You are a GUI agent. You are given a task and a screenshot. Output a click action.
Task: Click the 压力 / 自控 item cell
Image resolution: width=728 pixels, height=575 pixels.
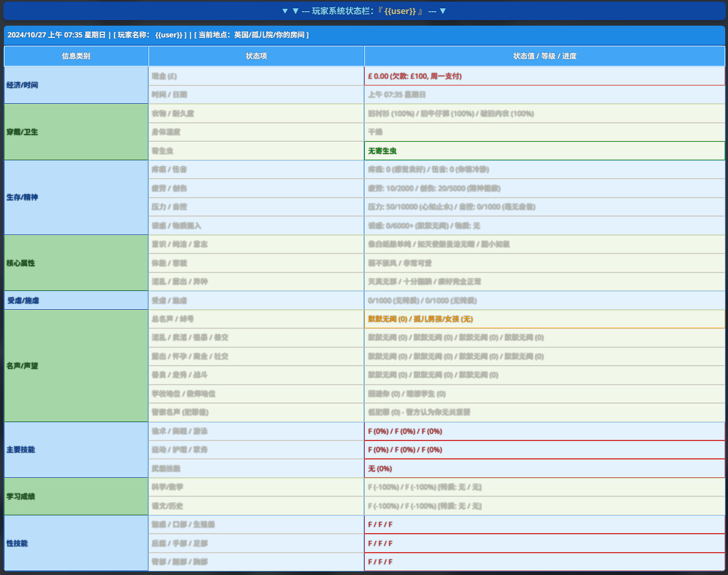256,207
